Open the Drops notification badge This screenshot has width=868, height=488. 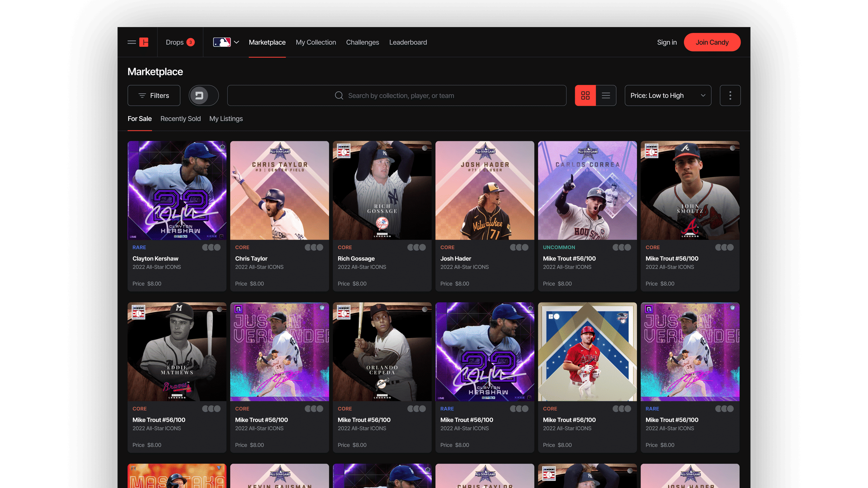190,42
